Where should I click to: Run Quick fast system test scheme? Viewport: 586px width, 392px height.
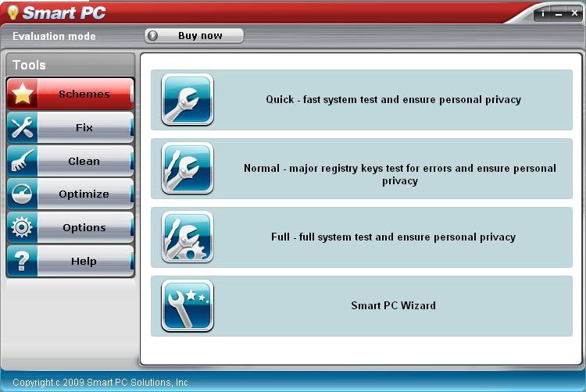tap(362, 100)
